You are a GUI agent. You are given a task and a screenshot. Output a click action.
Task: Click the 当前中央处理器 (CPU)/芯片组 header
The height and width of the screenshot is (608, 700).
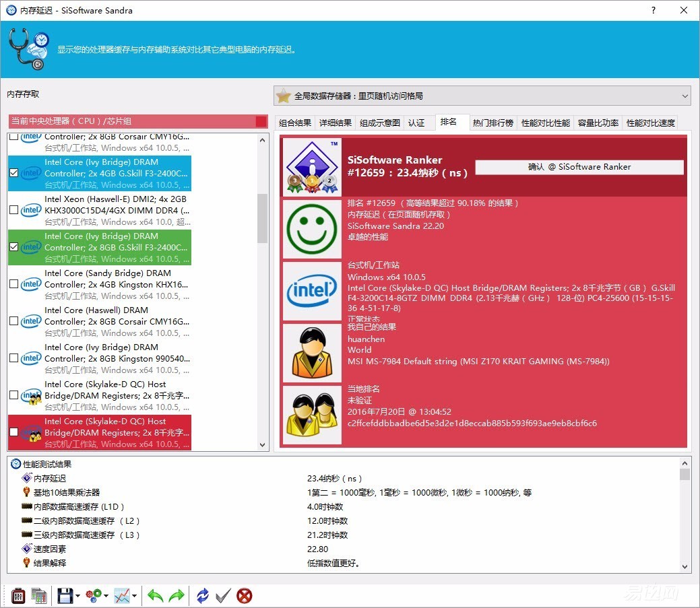click(138, 121)
